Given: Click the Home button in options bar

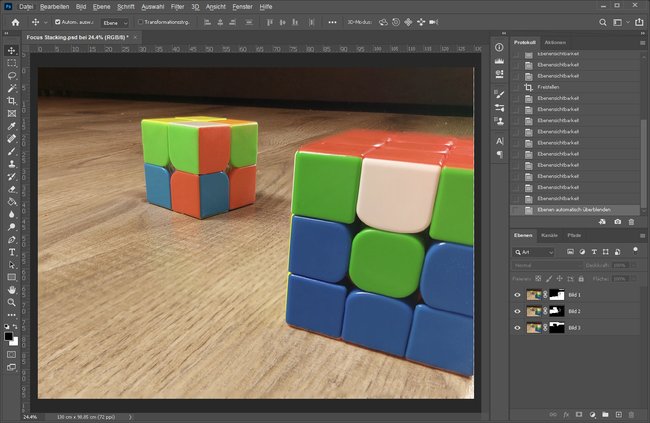Looking at the screenshot, I should [x=15, y=22].
